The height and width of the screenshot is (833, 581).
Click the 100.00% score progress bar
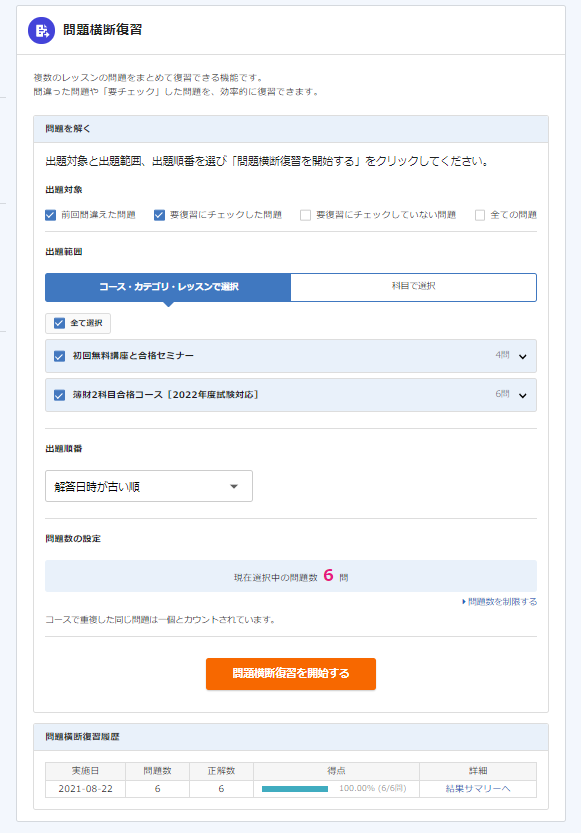click(x=295, y=789)
